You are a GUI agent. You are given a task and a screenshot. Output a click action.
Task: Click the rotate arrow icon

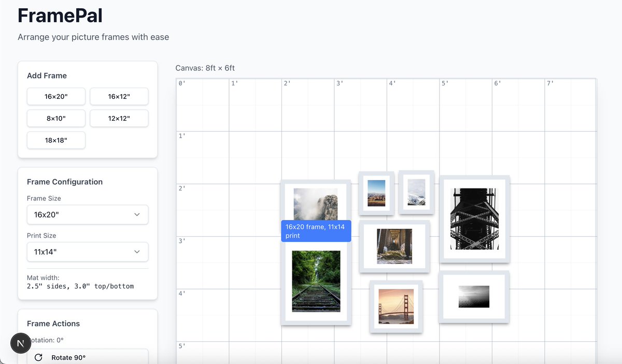click(38, 357)
